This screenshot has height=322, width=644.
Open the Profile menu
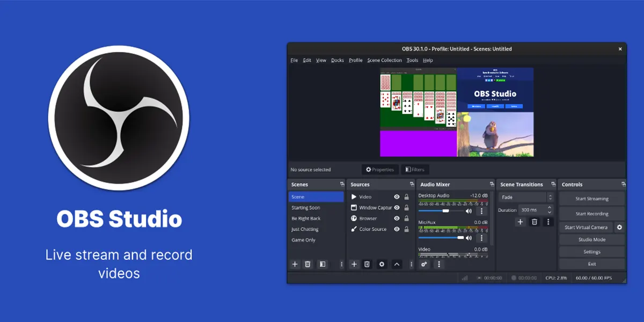356,60
